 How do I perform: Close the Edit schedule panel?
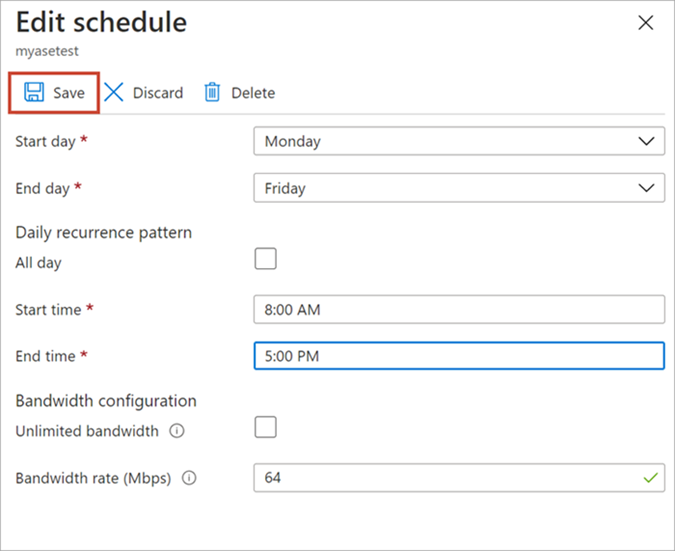[x=646, y=23]
